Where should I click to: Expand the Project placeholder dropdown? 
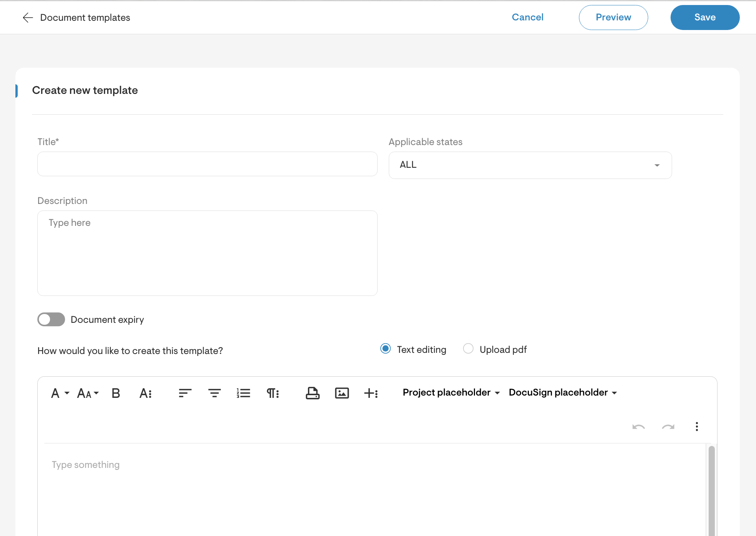coord(451,392)
